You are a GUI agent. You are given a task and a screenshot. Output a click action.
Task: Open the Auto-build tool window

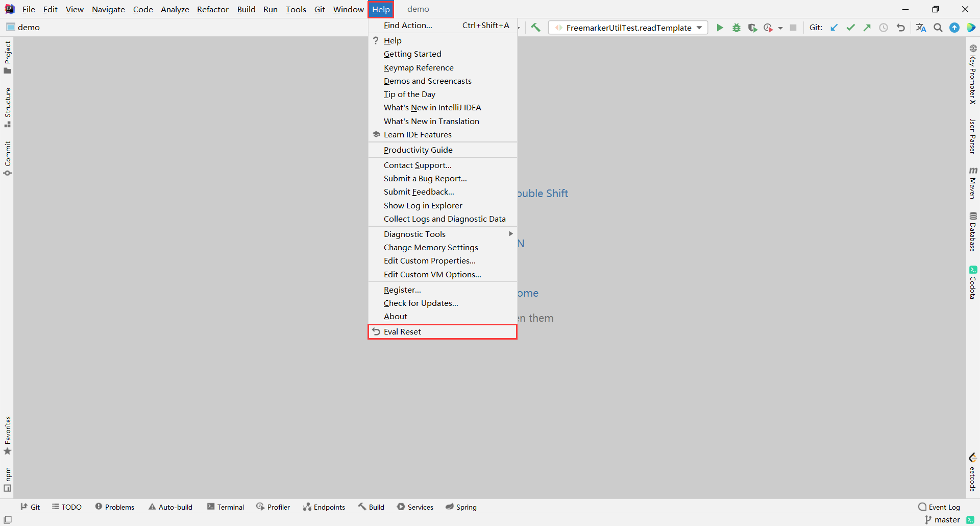[x=170, y=507]
